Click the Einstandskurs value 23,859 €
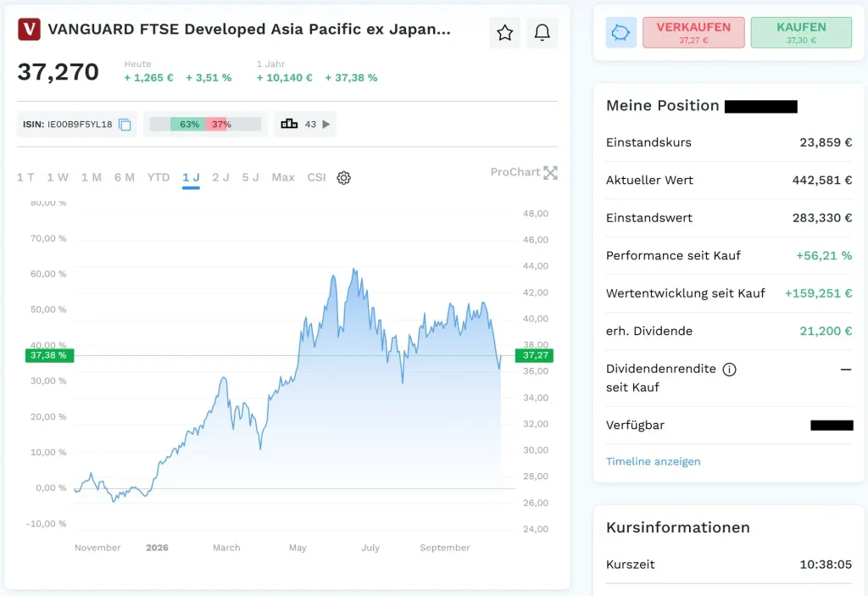This screenshot has width=868, height=596. [826, 142]
